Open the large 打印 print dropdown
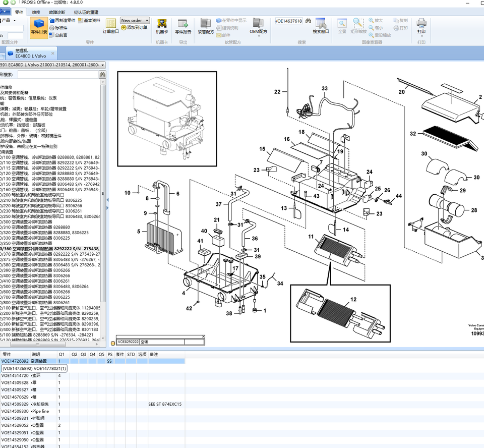Screen dimensions: 484x448 421,27
